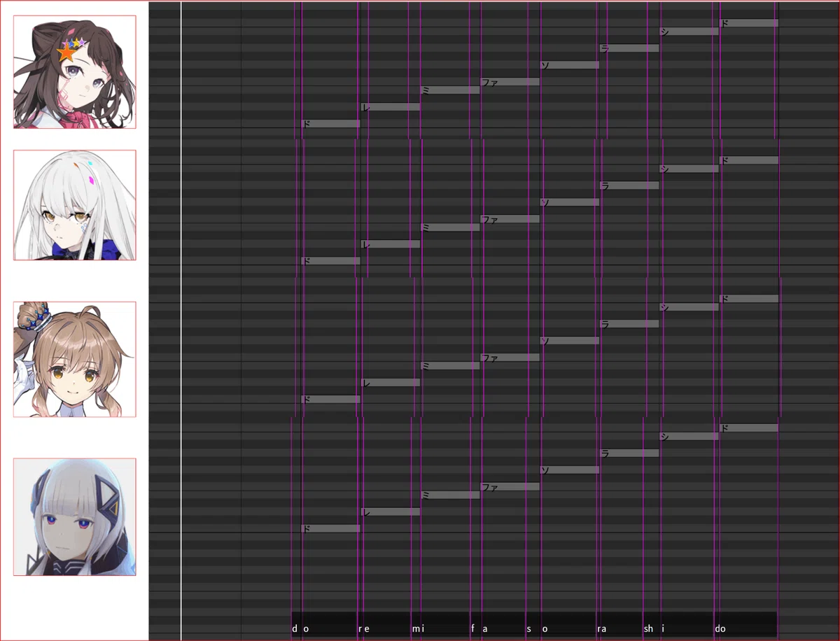Select the ラ note in the silver-haired 3D character's track
The width and height of the screenshot is (840, 641).
[629, 453]
